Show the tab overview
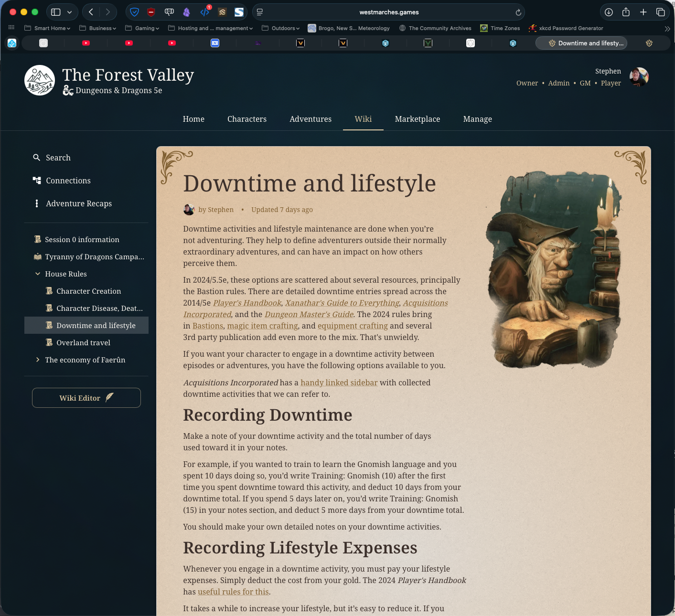675x616 pixels. click(661, 12)
